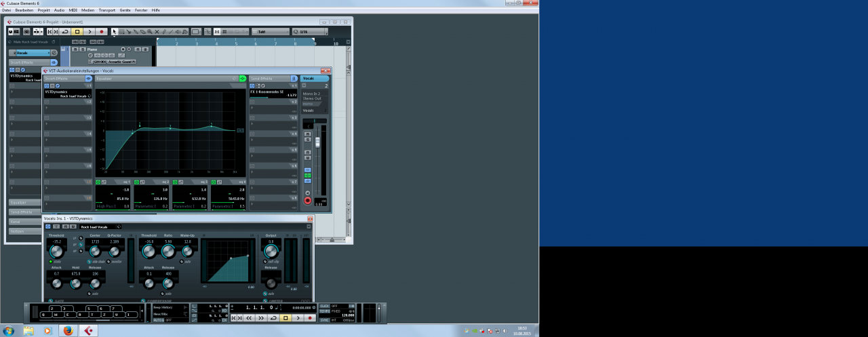The image size is (868, 337).
Task: Enable the Gate side chain option
Action: pyautogui.click(x=89, y=262)
